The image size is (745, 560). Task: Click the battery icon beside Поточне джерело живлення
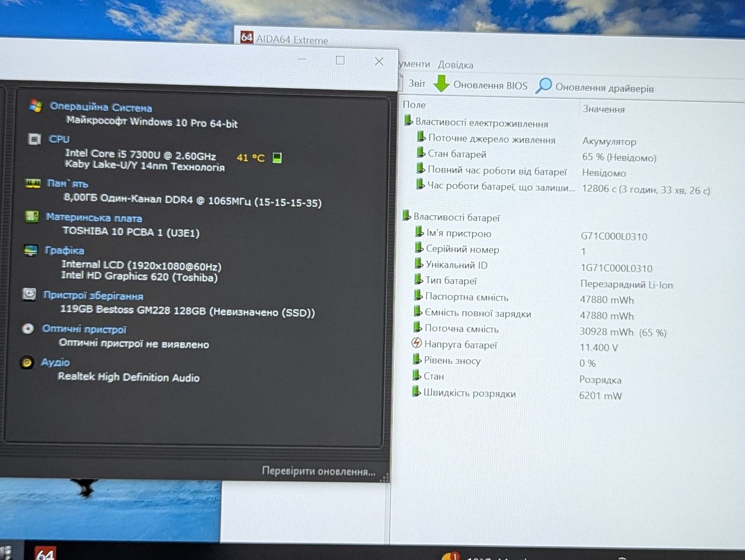click(x=421, y=137)
